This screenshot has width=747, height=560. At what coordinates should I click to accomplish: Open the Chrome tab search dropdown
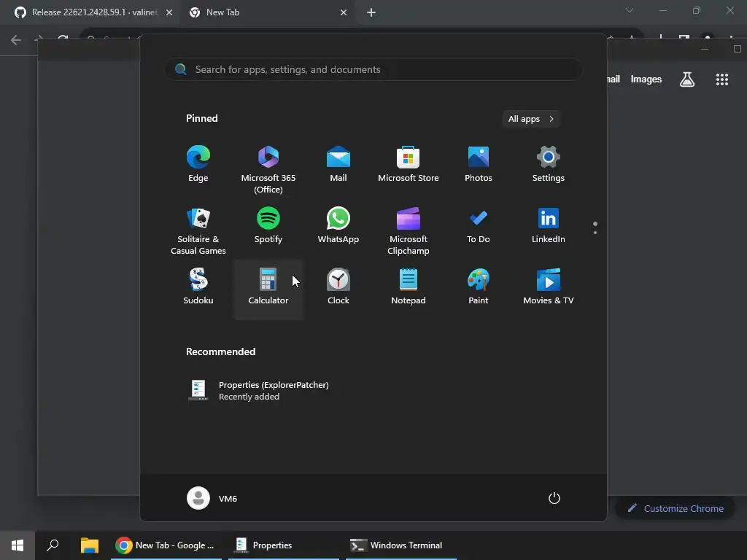click(x=630, y=10)
